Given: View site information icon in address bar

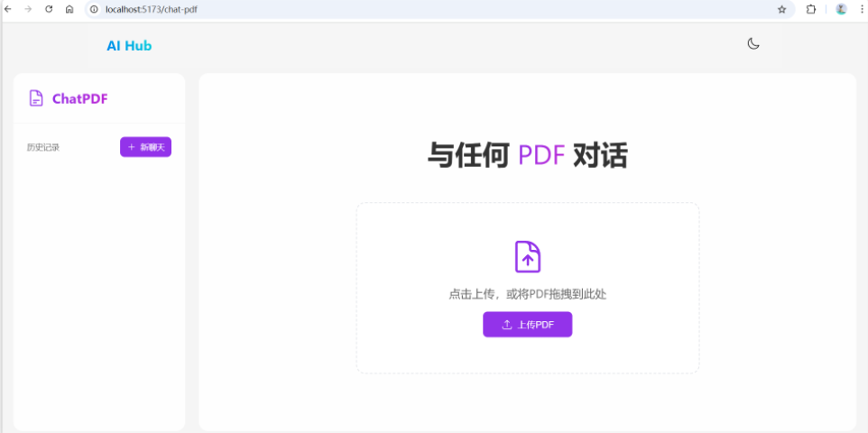Looking at the screenshot, I should (x=94, y=9).
